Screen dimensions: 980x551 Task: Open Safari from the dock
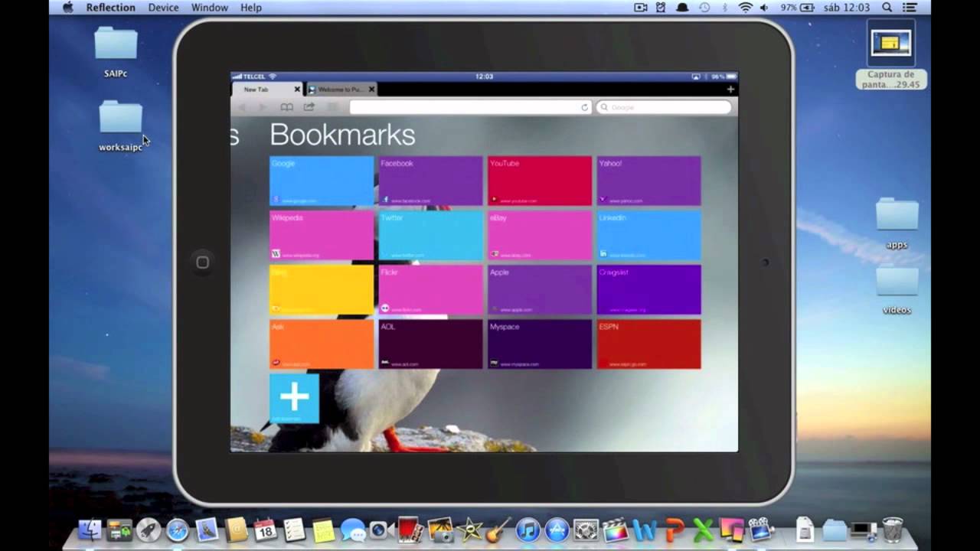[178, 530]
